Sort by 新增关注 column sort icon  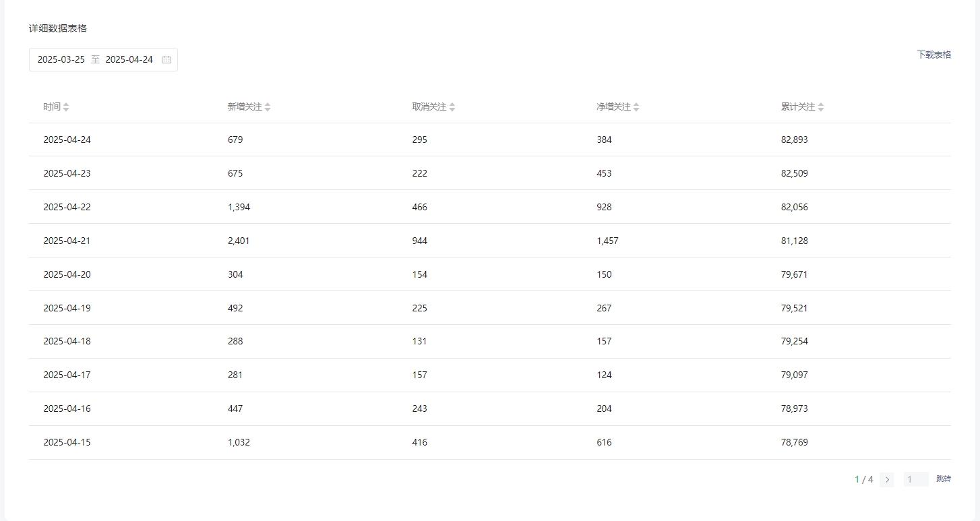click(268, 107)
